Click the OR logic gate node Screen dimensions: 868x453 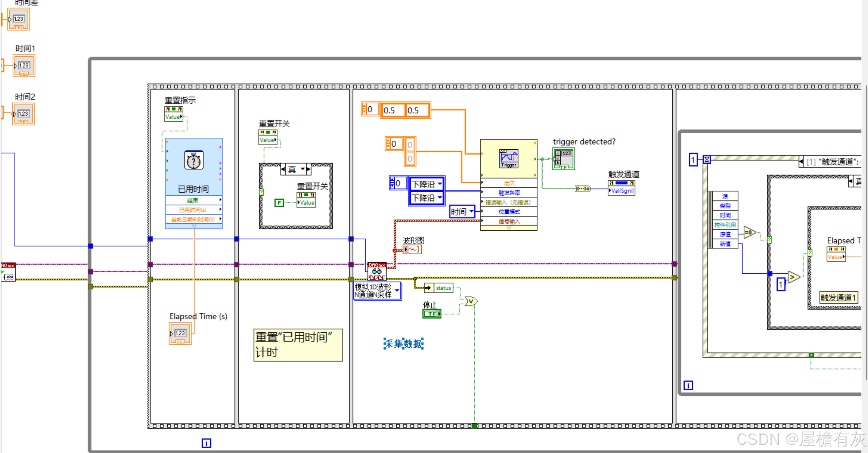[471, 301]
